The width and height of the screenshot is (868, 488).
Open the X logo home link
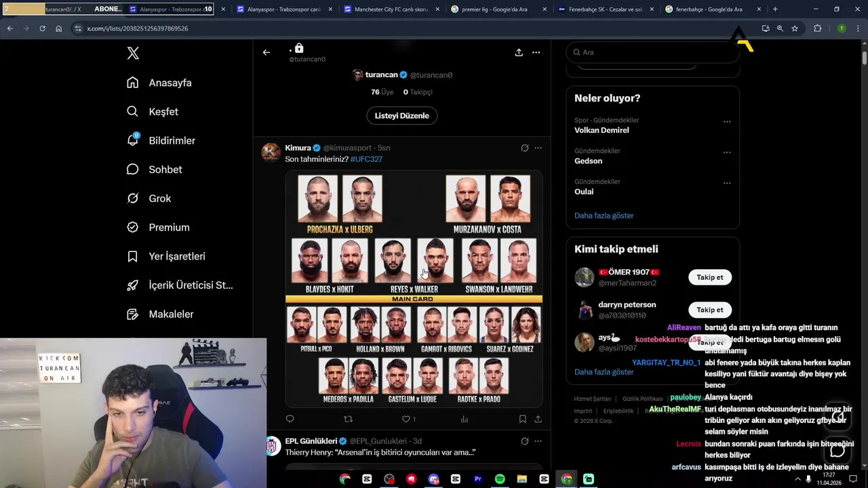133,54
